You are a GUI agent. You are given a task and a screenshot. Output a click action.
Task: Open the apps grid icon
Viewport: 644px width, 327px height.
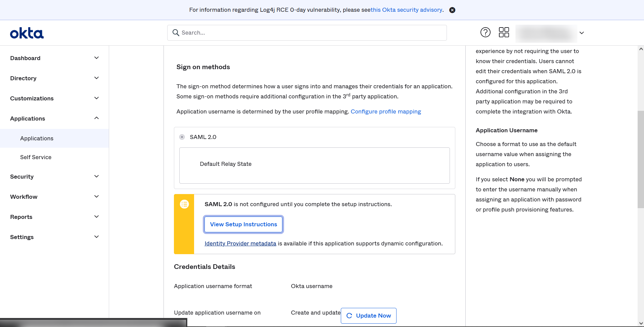504,32
